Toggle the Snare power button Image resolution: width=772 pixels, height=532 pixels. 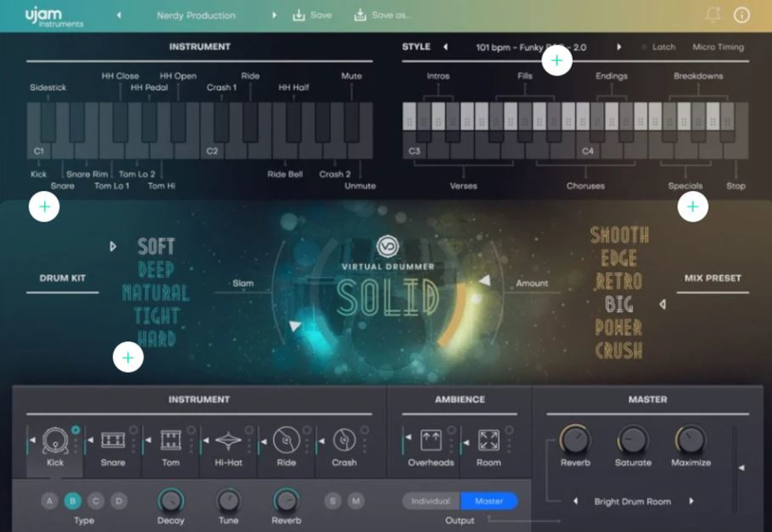(133, 430)
